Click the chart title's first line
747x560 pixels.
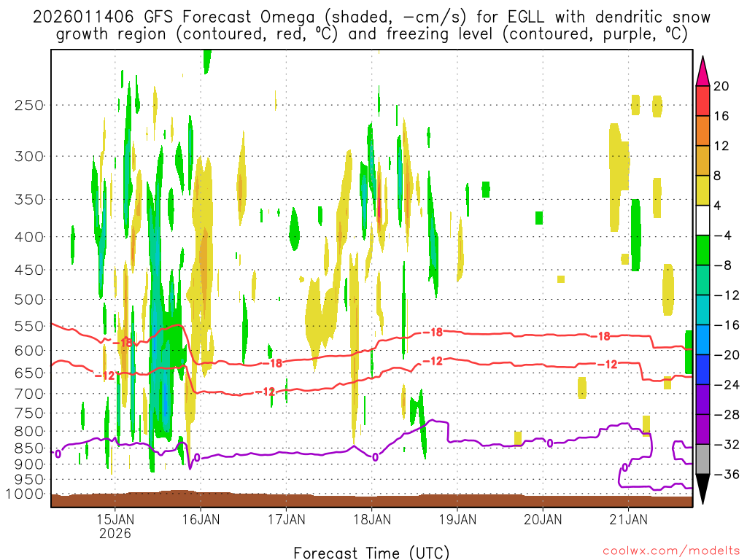(x=371, y=17)
